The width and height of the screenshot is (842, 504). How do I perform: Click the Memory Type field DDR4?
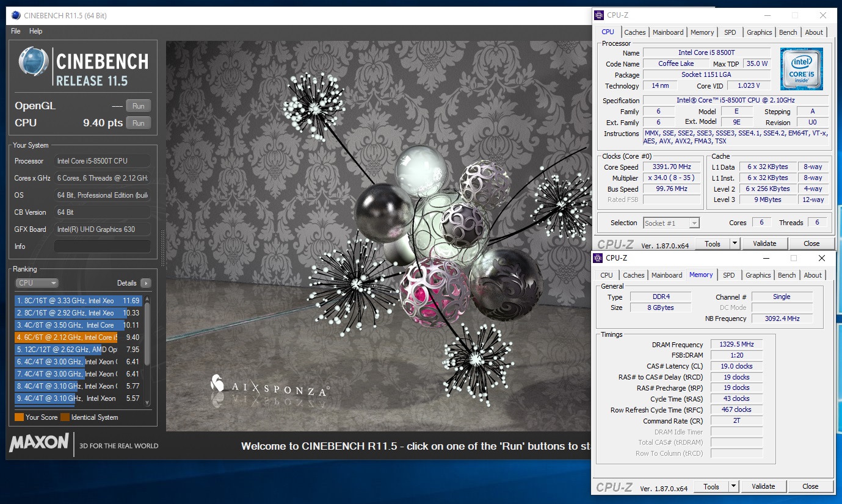pos(659,297)
